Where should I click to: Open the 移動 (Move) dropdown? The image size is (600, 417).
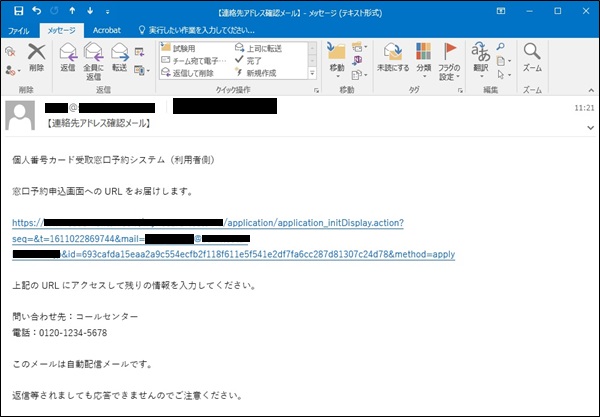tap(336, 57)
